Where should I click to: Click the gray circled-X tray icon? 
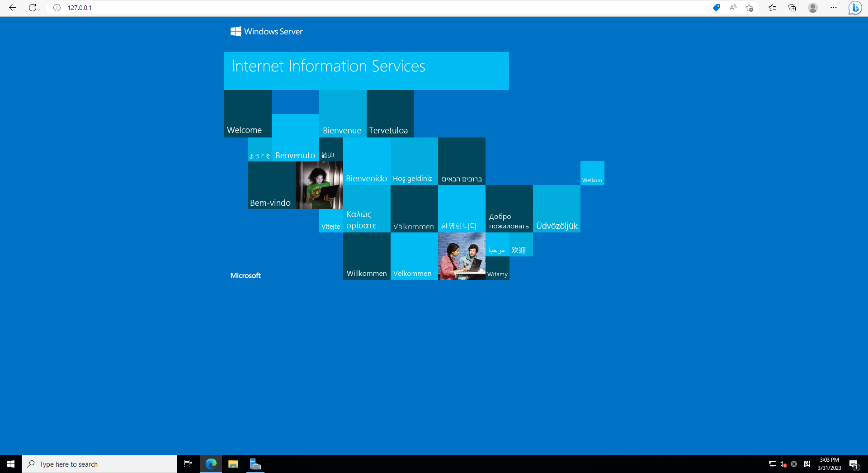[794, 464]
